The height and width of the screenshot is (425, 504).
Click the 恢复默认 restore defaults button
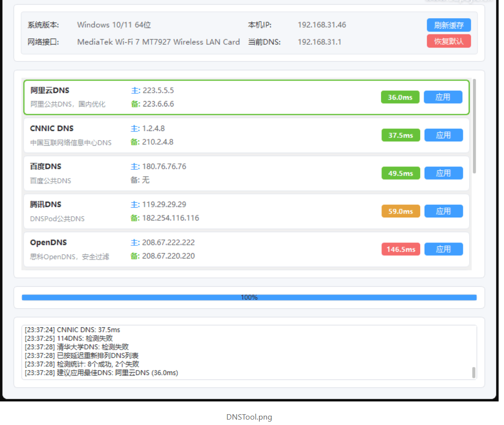448,41
